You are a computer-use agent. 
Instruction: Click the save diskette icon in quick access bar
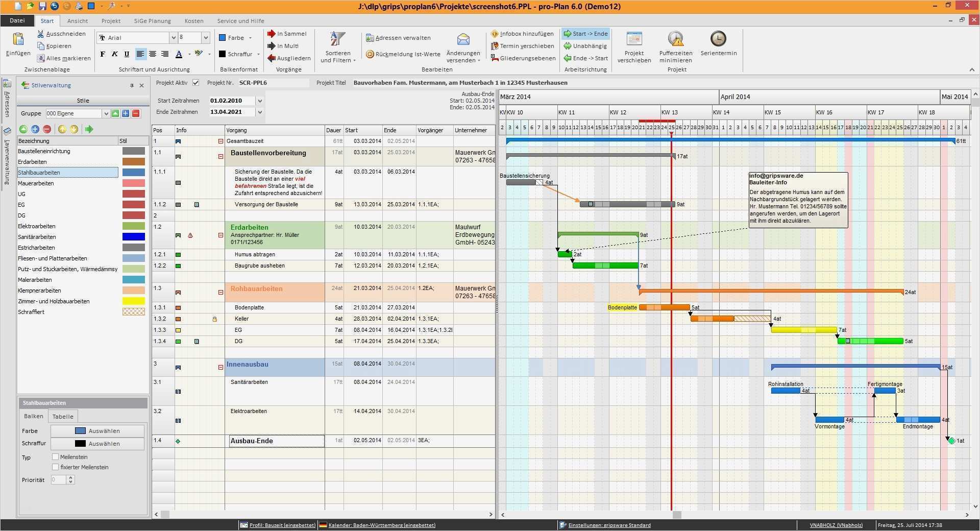click(42, 6)
